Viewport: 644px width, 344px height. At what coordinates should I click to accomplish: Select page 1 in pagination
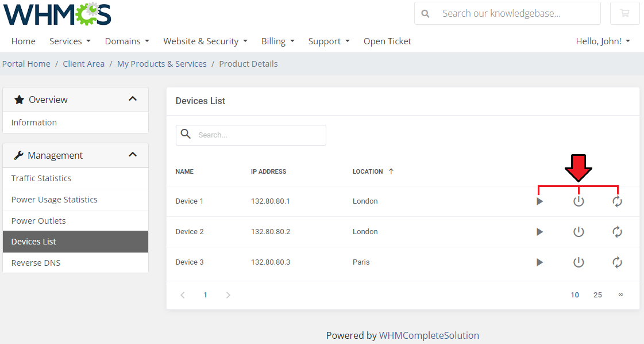[x=205, y=295]
